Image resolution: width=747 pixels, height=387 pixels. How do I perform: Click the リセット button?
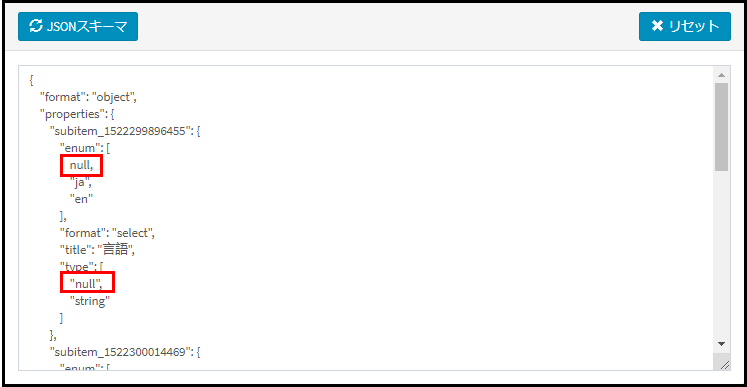pyautogui.click(x=685, y=27)
